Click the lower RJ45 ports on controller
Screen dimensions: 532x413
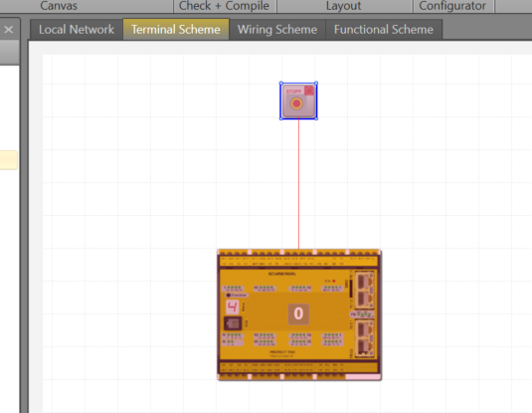tap(365, 338)
